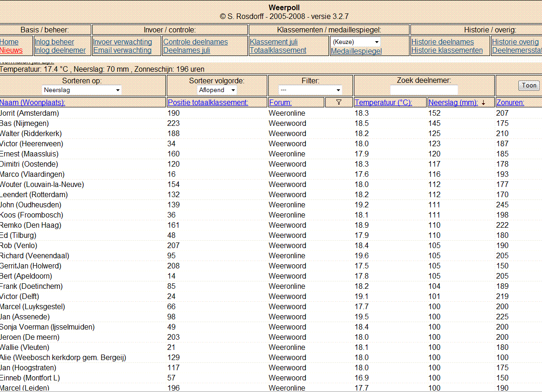Open the Deelnemersstatistieken link

(x=517, y=50)
